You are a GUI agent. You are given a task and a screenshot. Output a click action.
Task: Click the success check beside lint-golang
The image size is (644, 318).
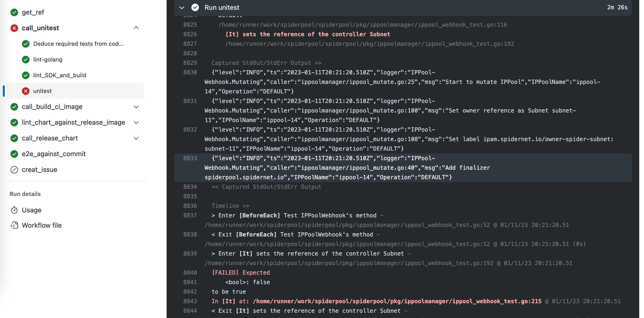coord(26,60)
